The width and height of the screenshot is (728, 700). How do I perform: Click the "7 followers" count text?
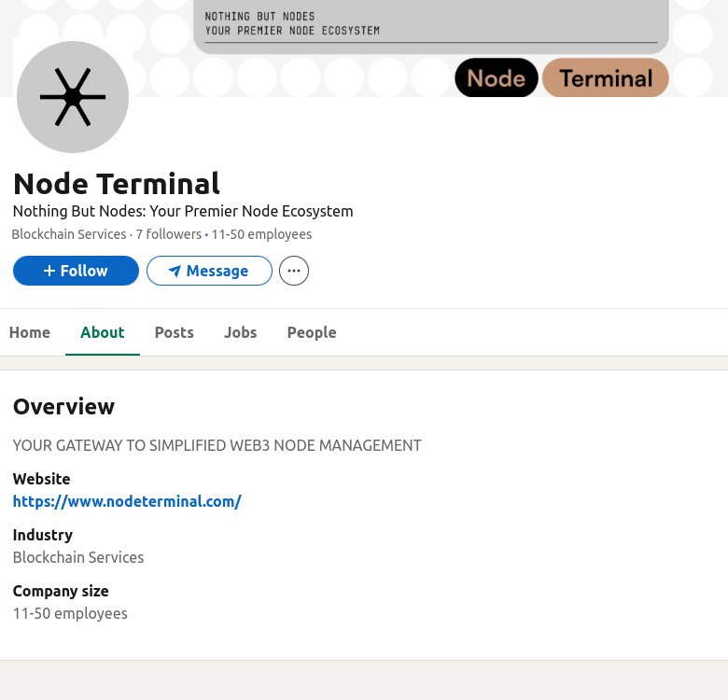point(168,234)
